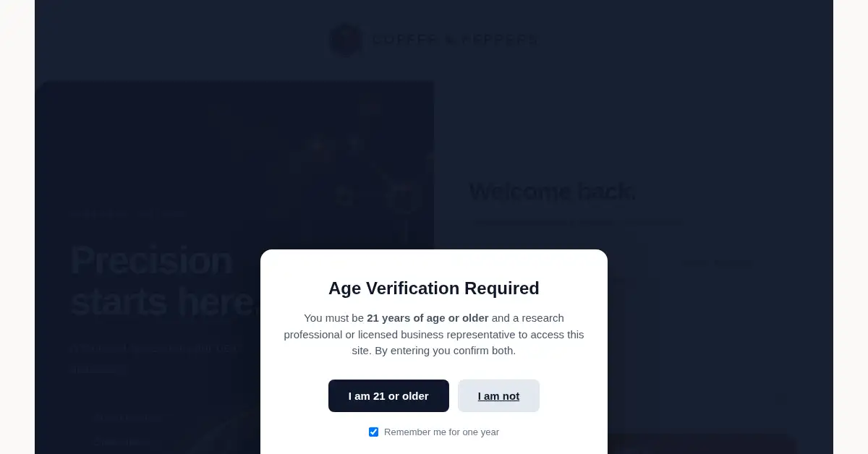Click the blurred "Precision starts here." headline
The height and width of the screenshot is (454, 868).
(165, 280)
